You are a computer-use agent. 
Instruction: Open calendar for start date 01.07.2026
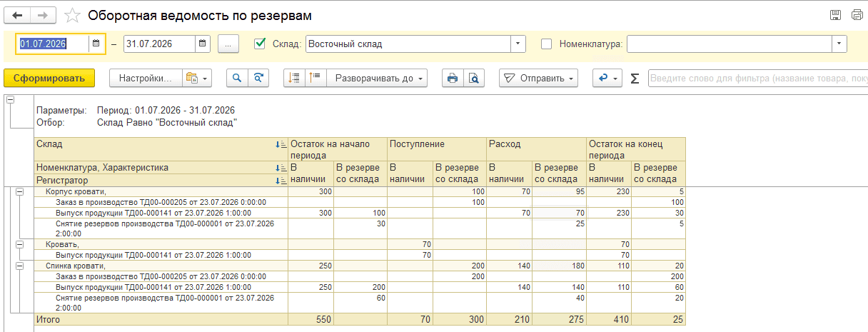[x=96, y=44]
